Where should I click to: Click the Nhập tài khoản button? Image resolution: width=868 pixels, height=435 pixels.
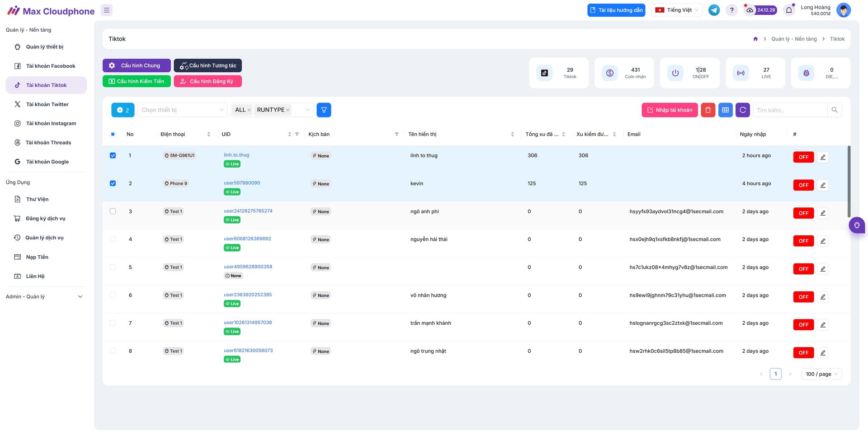[670, 110]
